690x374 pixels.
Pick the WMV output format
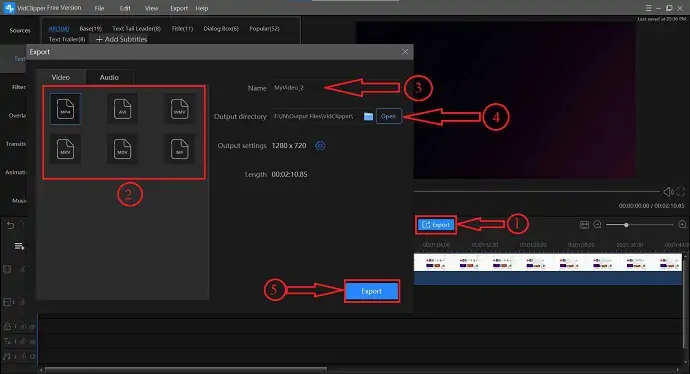tap(180, 109)
